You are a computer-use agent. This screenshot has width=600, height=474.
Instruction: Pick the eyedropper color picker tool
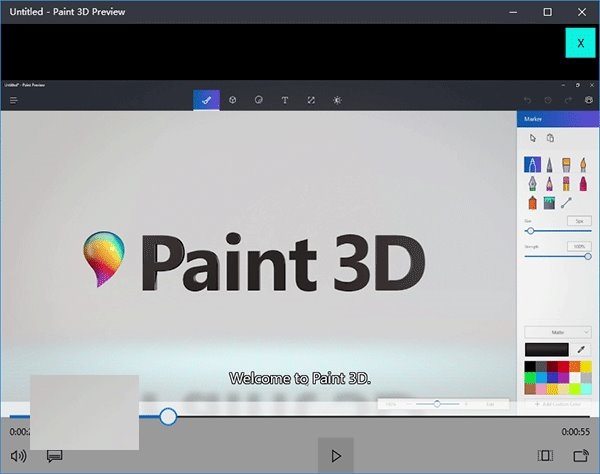point(583,350)
